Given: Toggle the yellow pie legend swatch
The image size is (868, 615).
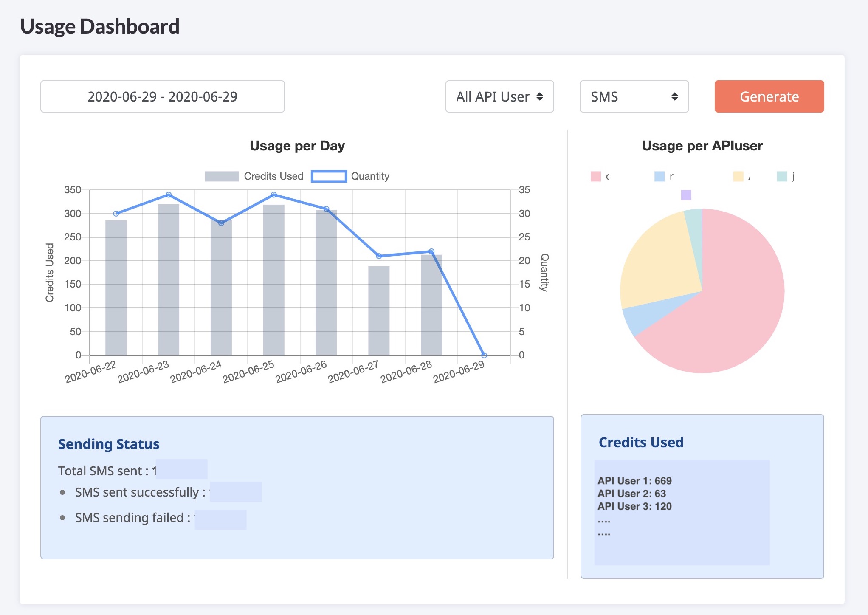Looking at the screenshot, I should [x=738, y=176].
